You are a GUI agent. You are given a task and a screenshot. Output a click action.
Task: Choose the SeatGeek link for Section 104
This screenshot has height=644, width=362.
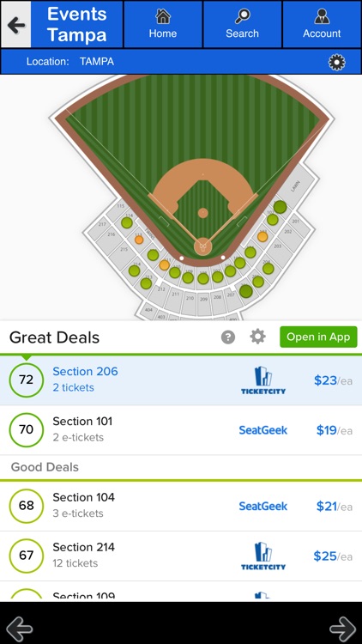(263, 506)
